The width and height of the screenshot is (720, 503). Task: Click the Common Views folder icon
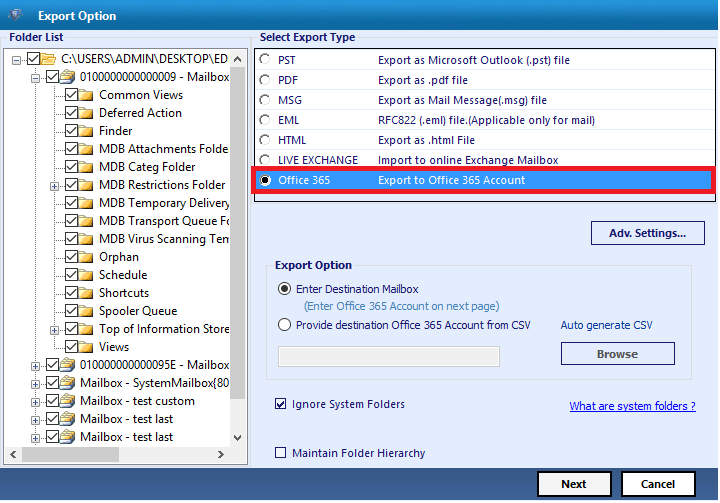pos(85,95)
